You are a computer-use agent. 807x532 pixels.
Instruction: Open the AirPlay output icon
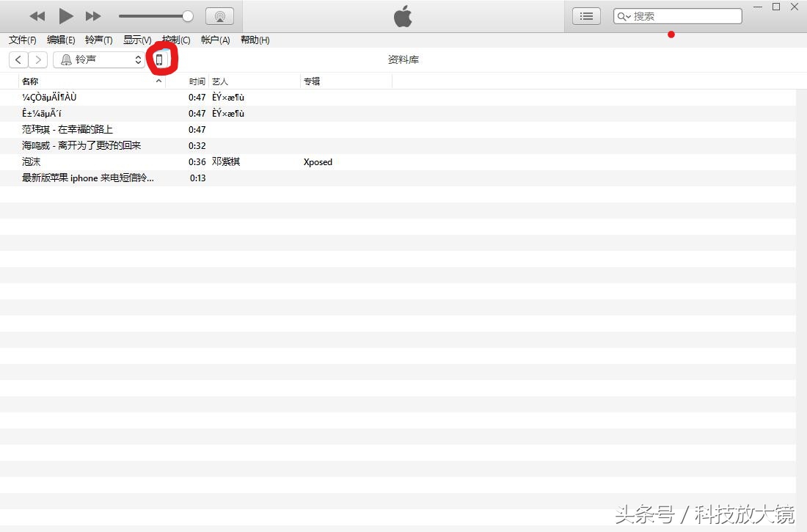point(219,16)
